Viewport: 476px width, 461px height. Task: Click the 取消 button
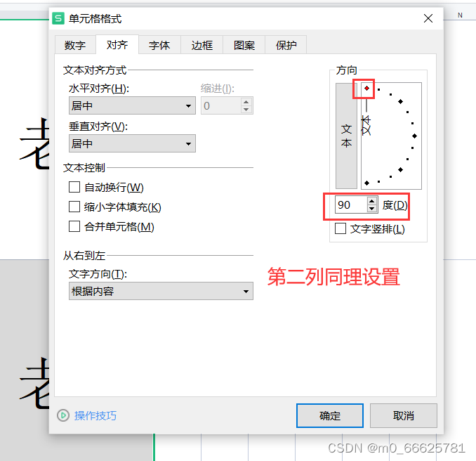[x=404, y=415]
